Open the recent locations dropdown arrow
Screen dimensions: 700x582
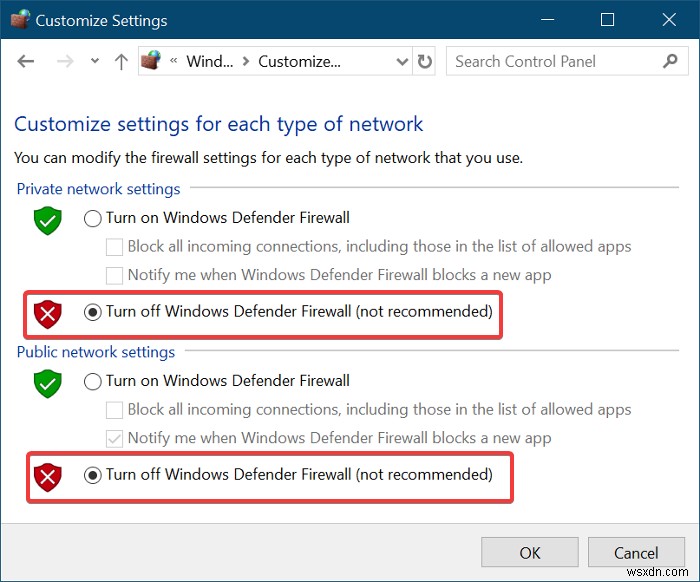95,61
